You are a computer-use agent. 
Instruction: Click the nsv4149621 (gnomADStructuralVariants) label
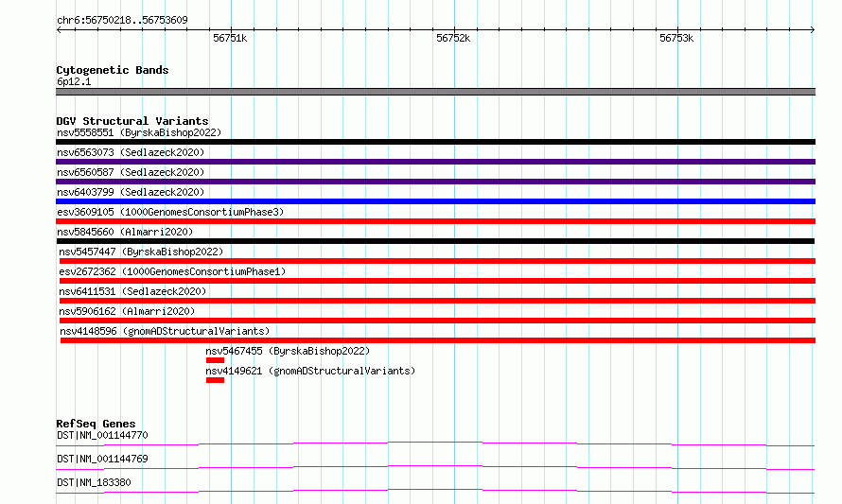(x=310, y=371)
